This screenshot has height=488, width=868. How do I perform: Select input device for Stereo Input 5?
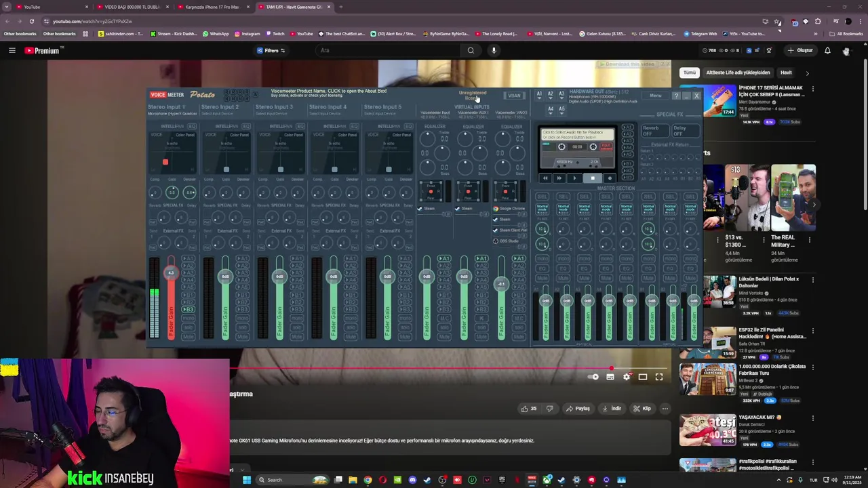[380, 113]
